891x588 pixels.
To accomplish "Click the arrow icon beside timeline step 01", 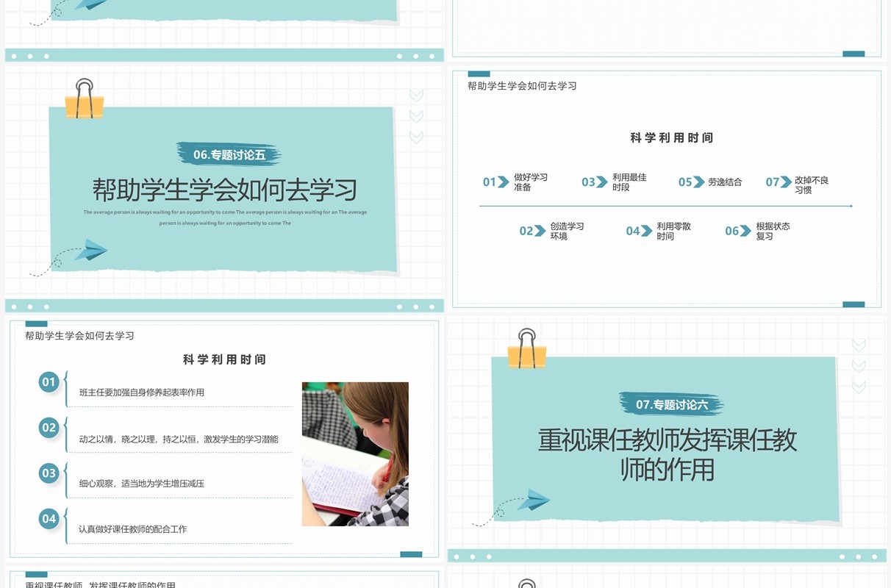I will (504, 182).
